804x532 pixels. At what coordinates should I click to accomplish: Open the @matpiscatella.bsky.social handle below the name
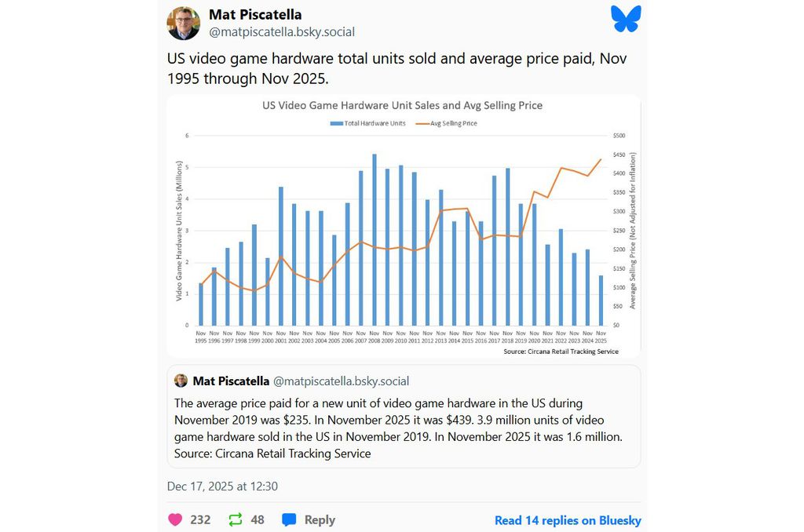282,32
